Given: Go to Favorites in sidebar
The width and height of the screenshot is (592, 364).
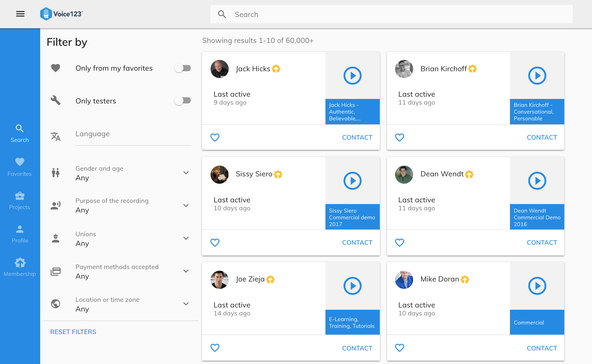Looking at the screenshot, I should 20,167.
